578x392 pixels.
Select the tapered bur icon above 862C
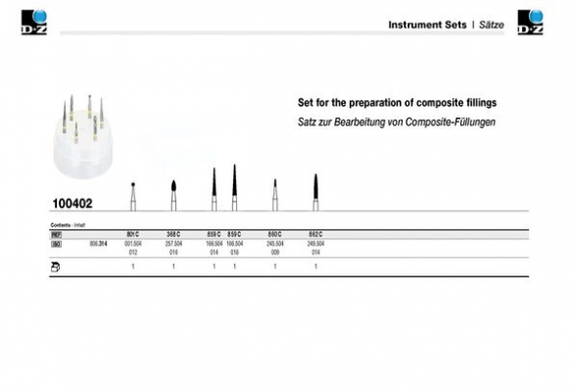pos(315,192)
